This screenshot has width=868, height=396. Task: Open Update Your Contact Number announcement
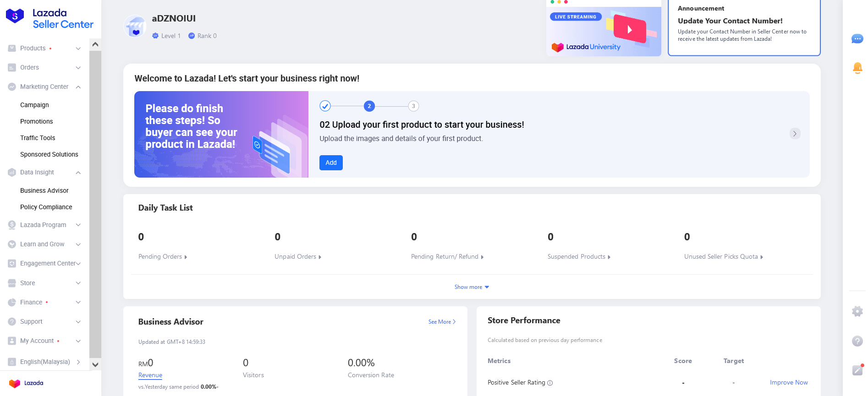tap(744, 27)
